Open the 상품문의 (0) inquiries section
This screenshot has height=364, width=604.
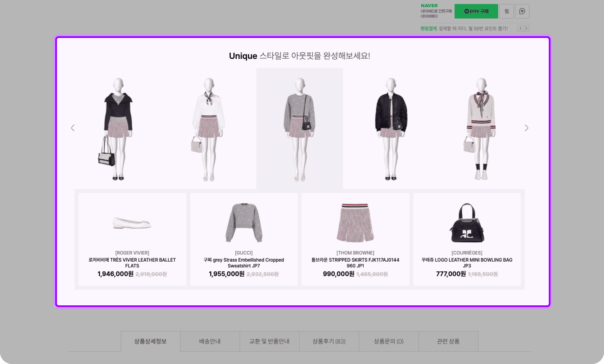(389, 342)
